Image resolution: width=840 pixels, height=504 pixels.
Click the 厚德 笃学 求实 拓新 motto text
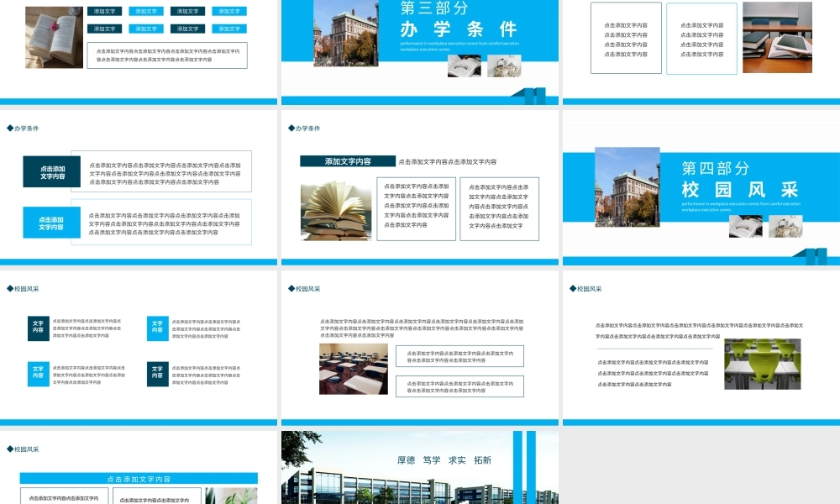444,460
